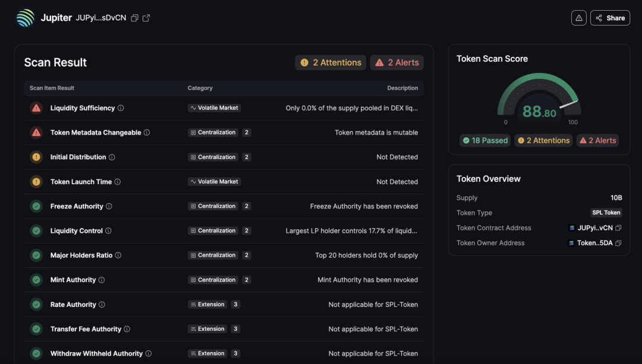Viewport: 642px width, 364px height.
Task: Copy the Token Owner Address
Action: (x=619, y=243)
